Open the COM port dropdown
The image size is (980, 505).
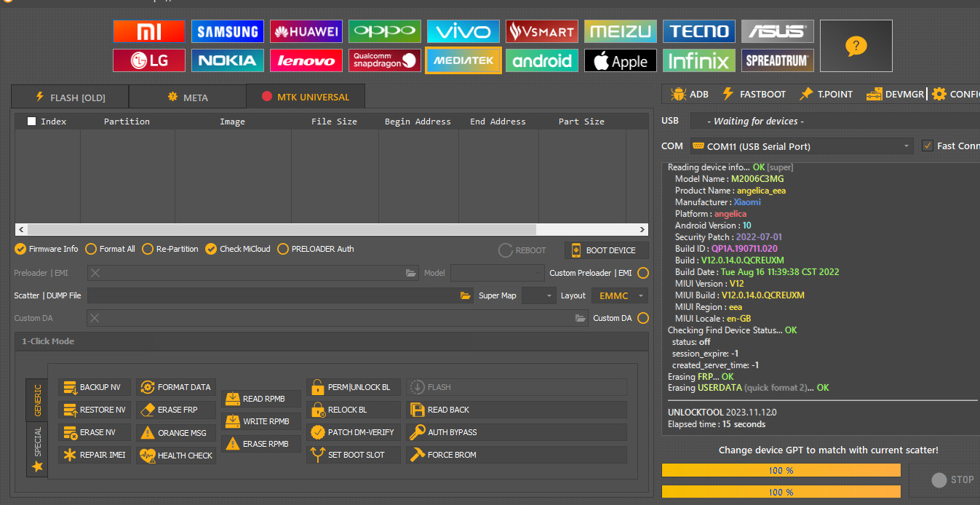pyautogui.click(x=801, y=146)
